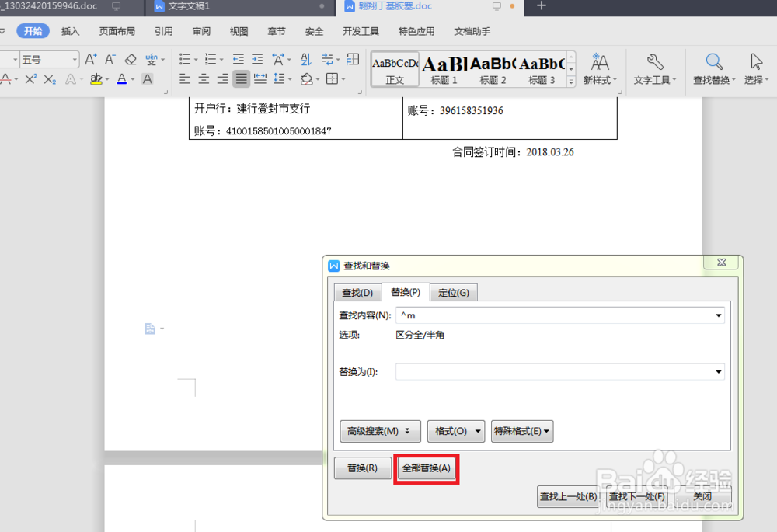Viewport: 777px width, 532px height.
Task: Select the increase font size icon
Action: pos(91,59)
